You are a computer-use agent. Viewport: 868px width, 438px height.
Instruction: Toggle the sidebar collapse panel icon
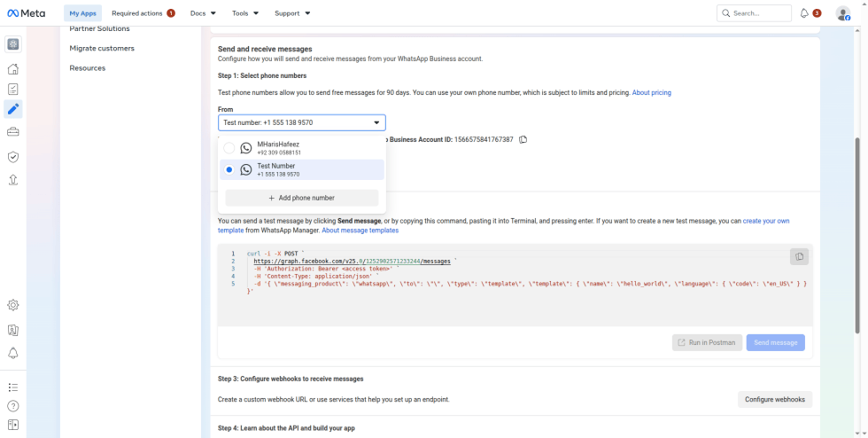[x=13, y=426]
